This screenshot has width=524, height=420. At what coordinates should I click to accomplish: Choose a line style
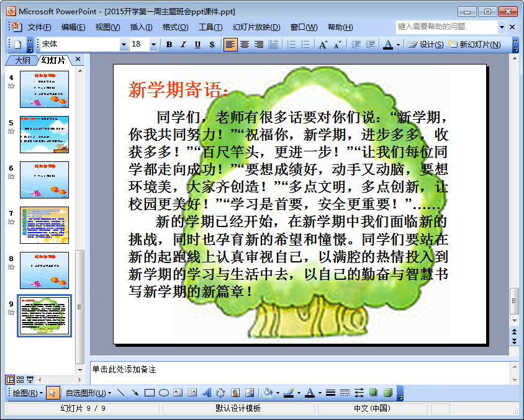click(x=330, y=393)
